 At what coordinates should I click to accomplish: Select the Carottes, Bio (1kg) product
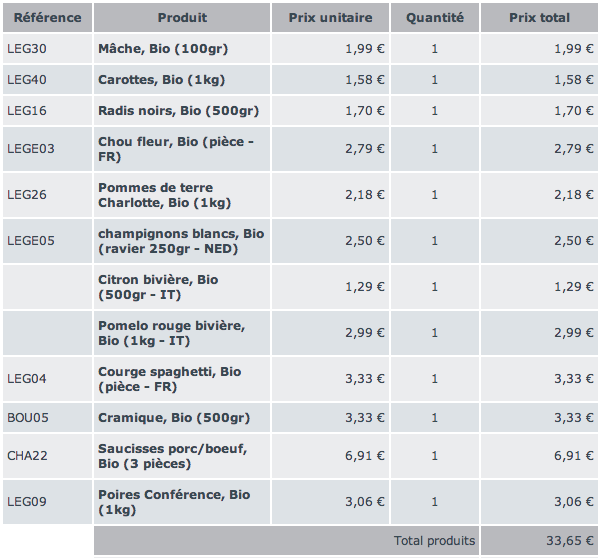pyautogui.click(x=160, y=80)
